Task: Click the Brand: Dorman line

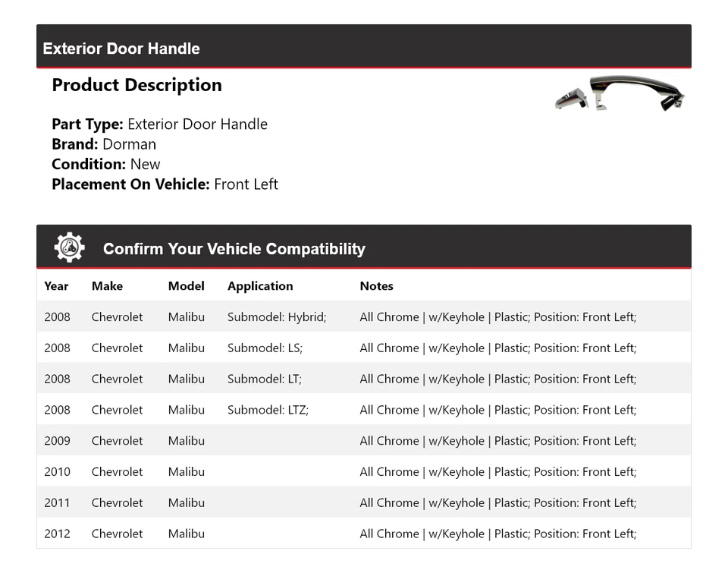Action: click(x=104, y=144)
